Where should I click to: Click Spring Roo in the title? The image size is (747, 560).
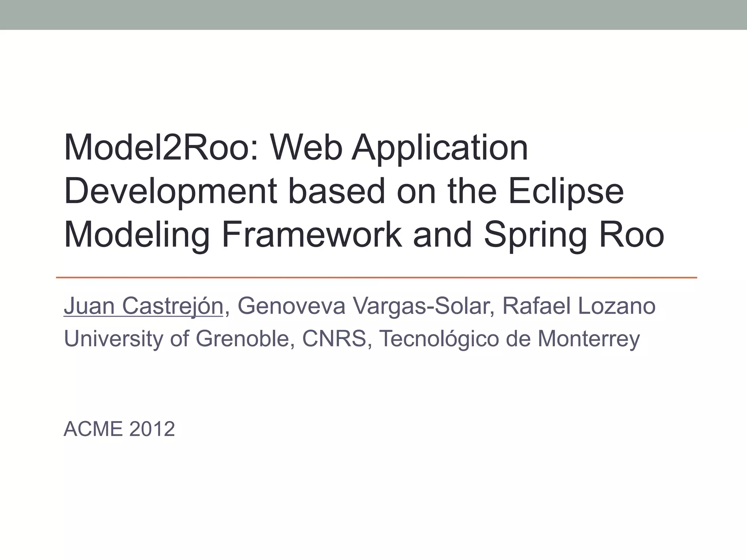coord(573,234)
